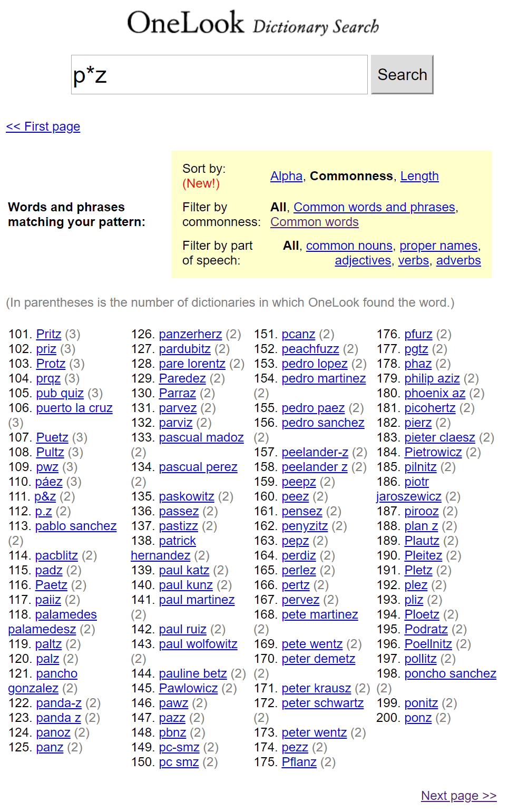Viewport: 519px width, 812px height.
Task: Open the entry paul wolfowitz
Action: [x=198, y=644]
